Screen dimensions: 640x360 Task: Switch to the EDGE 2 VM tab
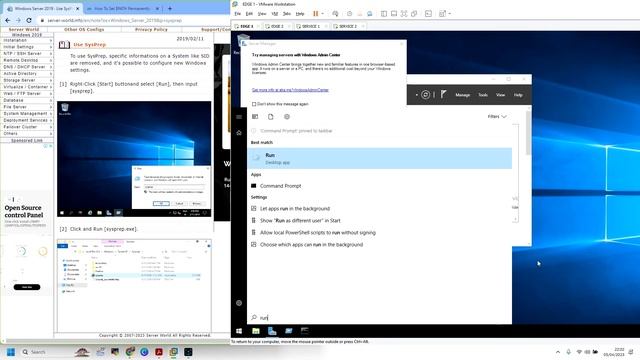[277, 26]
